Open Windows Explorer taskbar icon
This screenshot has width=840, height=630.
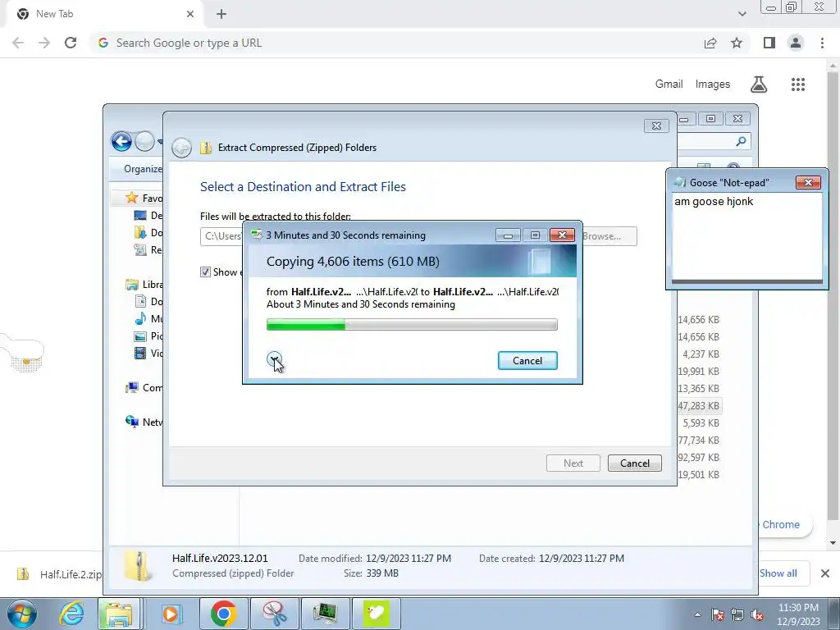(x=118, y=614)
